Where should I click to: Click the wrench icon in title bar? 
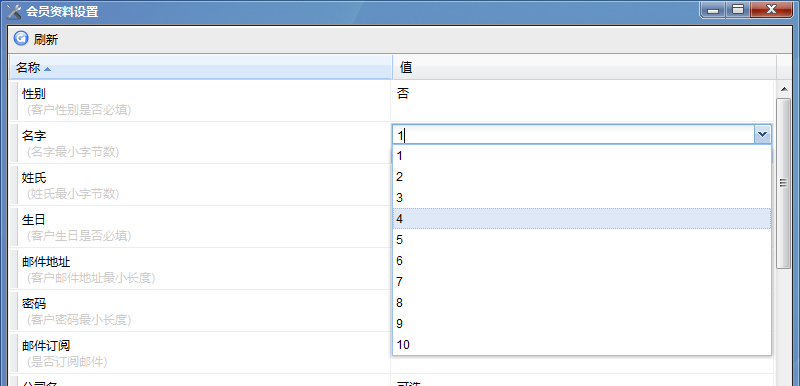[14, 11]
